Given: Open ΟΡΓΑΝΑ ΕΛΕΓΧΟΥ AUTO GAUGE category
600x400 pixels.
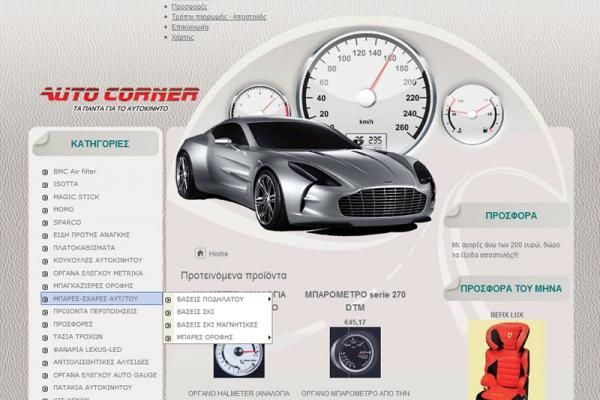Looking at the screenshot, I should (x=105, y=375).
